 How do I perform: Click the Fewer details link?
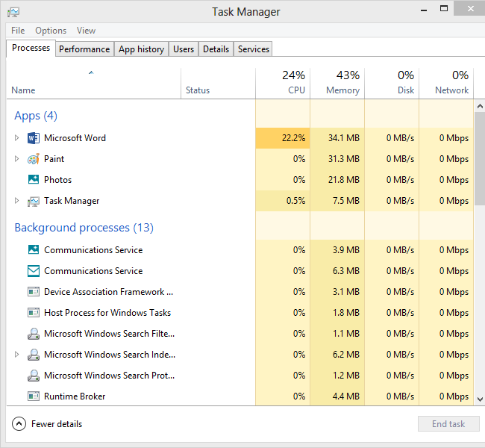[x=57, y=424]
